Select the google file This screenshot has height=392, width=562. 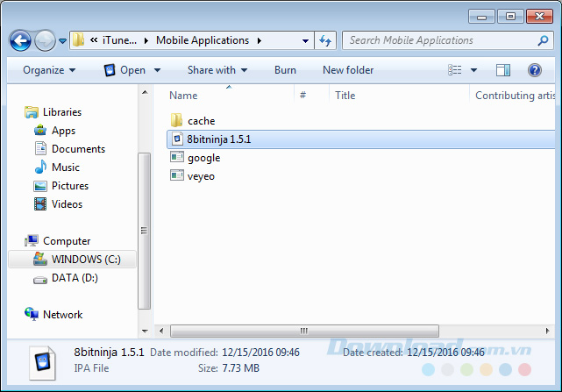204,158
